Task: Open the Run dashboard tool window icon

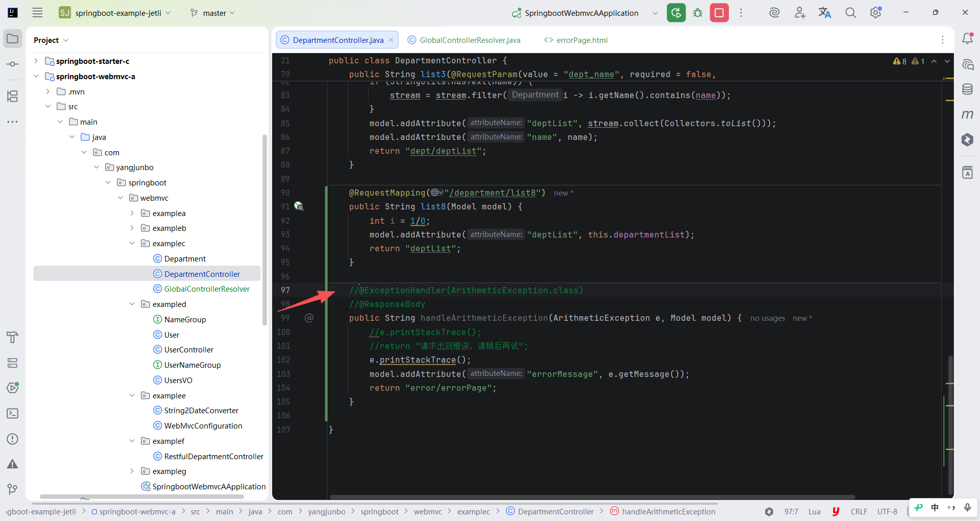Action: point(13,388)
